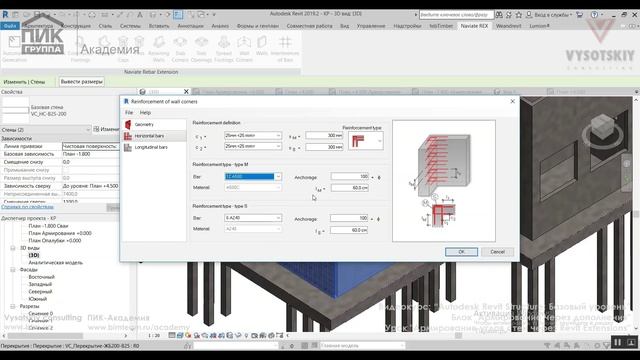
Task: Select the Северный elevation in project browser
Action: tap(40, 292)
